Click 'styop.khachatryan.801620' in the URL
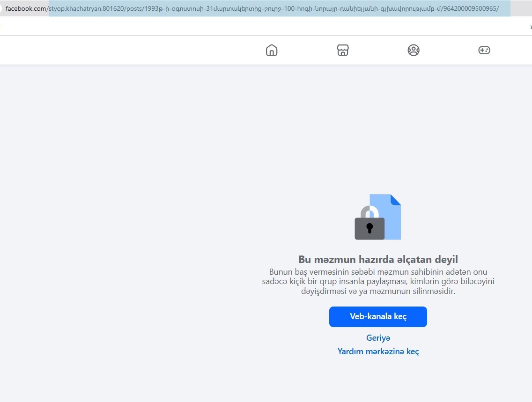Image resolution: width=532 pixels, height=402 pixels. [x=87, y=8]
